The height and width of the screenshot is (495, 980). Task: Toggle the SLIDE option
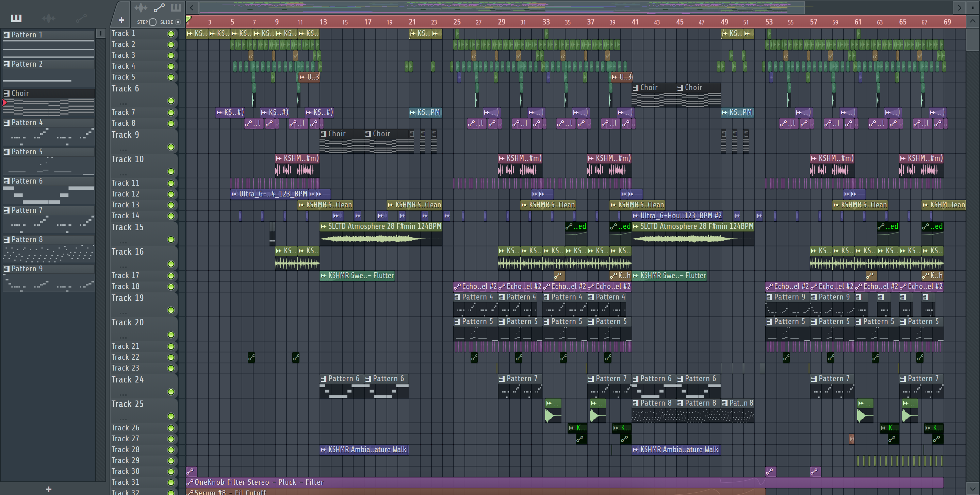pos(178,22)
